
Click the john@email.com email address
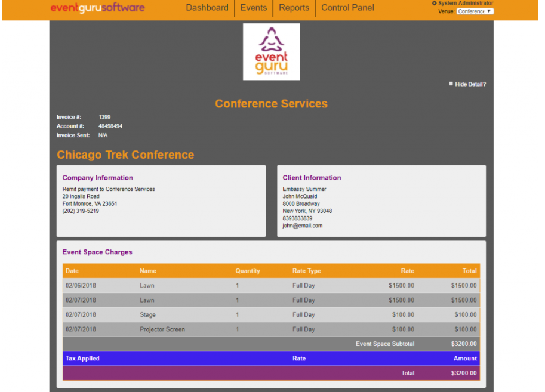(x=303, y=226)
